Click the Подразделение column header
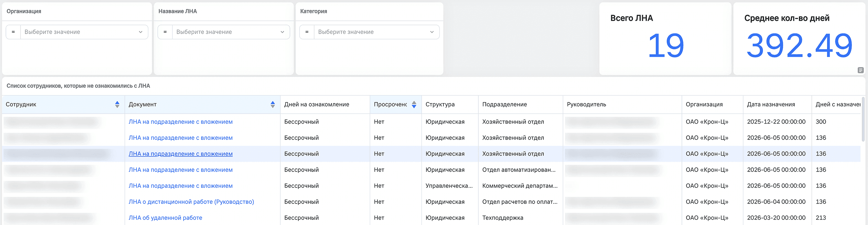 click(x=520, y=105)
